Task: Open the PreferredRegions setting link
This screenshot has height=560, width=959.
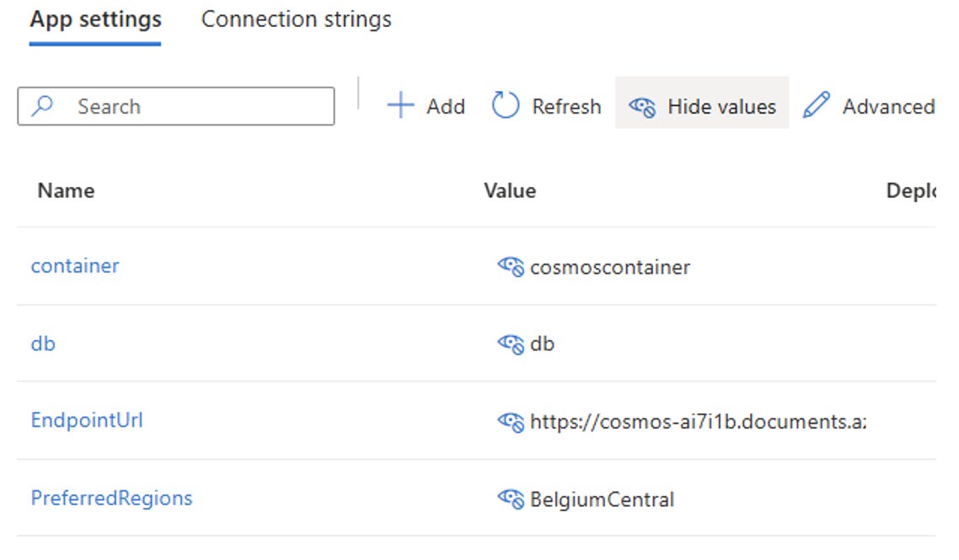Action: pyautogui.click(x=111, y=498)
